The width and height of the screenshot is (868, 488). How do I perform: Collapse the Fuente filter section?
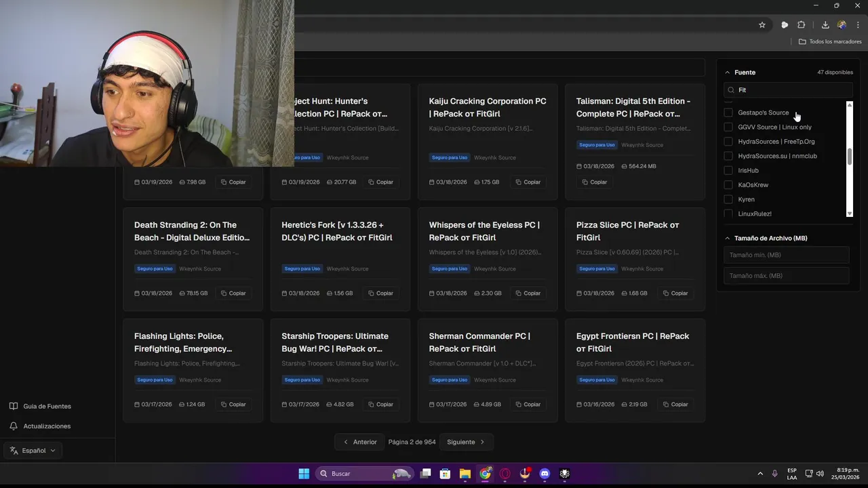728,73
